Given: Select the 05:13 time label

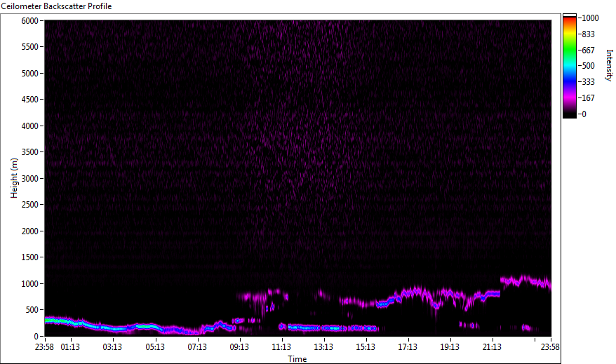Looking at the screenshot, I should [155, 347].
